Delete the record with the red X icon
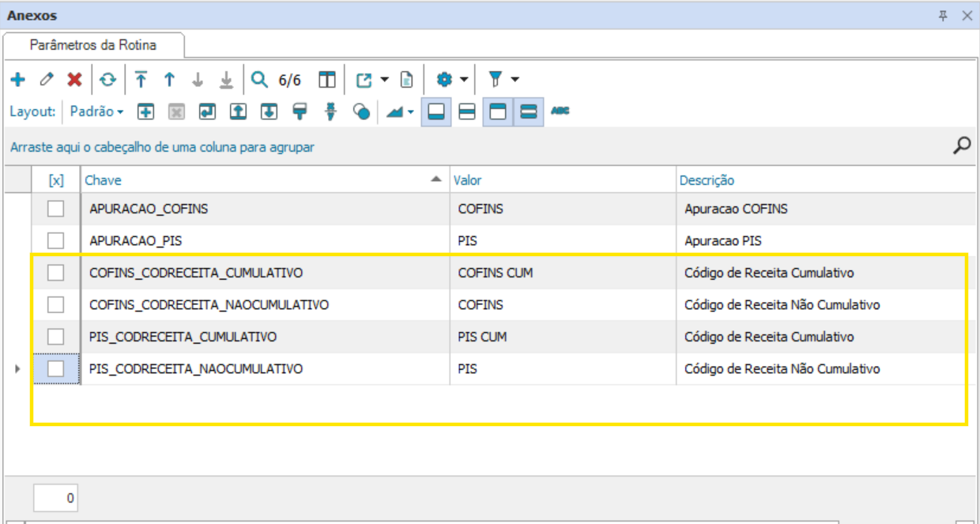This screenshot has width=980, height=524. pyautogui.click(x=74, y=79)
